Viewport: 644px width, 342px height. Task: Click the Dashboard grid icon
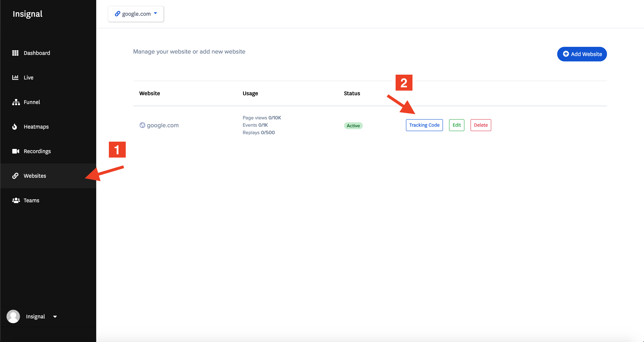pos(15,53)
